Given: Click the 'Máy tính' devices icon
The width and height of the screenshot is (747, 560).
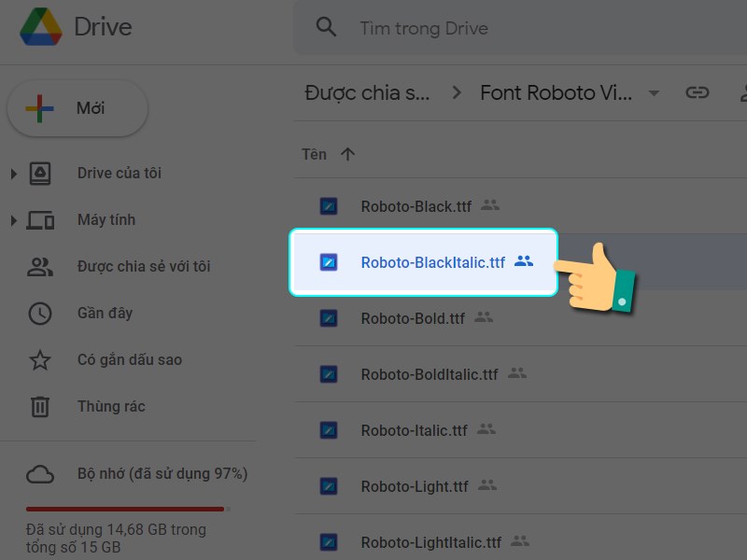Looking at the screenshot, I should 40,220.
